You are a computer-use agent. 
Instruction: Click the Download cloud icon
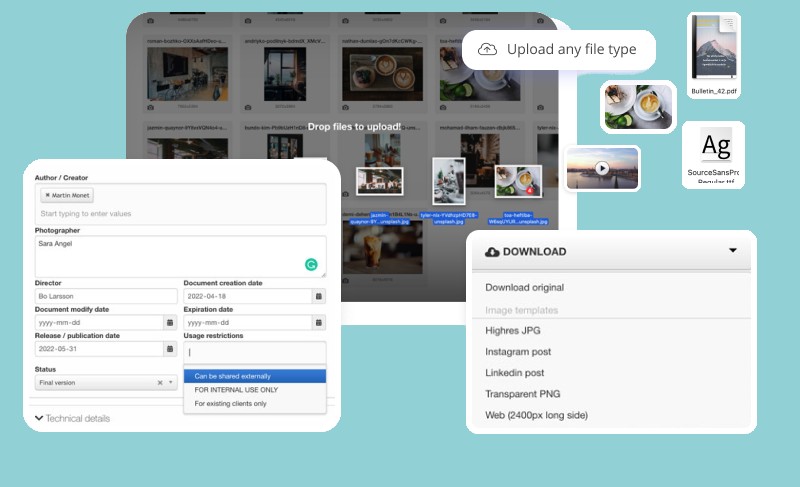point(492,252)
